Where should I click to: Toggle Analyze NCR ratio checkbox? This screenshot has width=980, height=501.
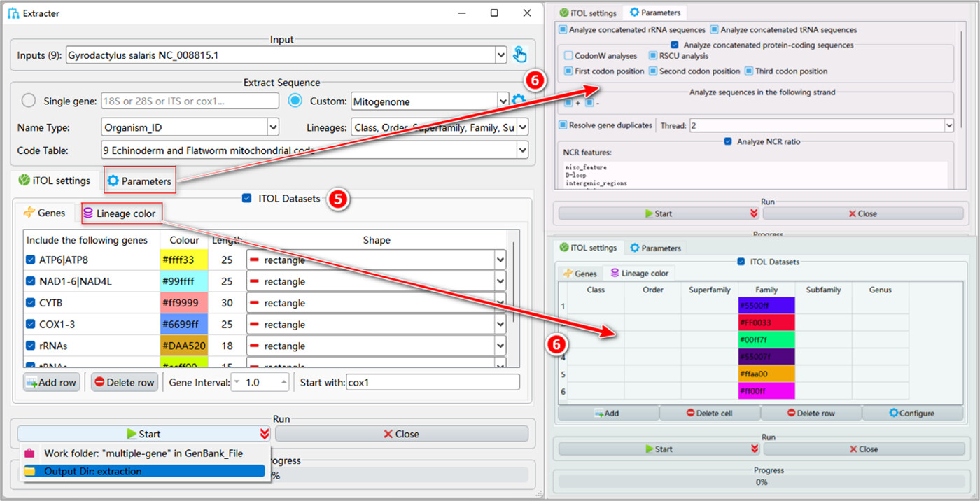(729, 141)
